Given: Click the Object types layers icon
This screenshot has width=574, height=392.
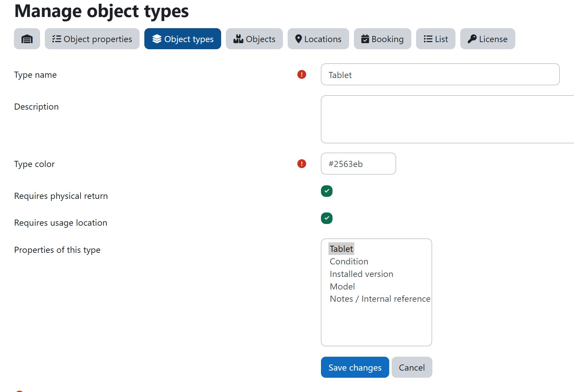Looking at the screenshot, I should [x=157, y=39].
